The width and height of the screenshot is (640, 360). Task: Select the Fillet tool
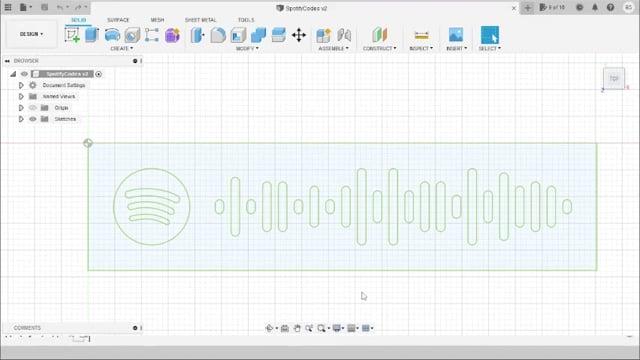(x=218, y=35)
